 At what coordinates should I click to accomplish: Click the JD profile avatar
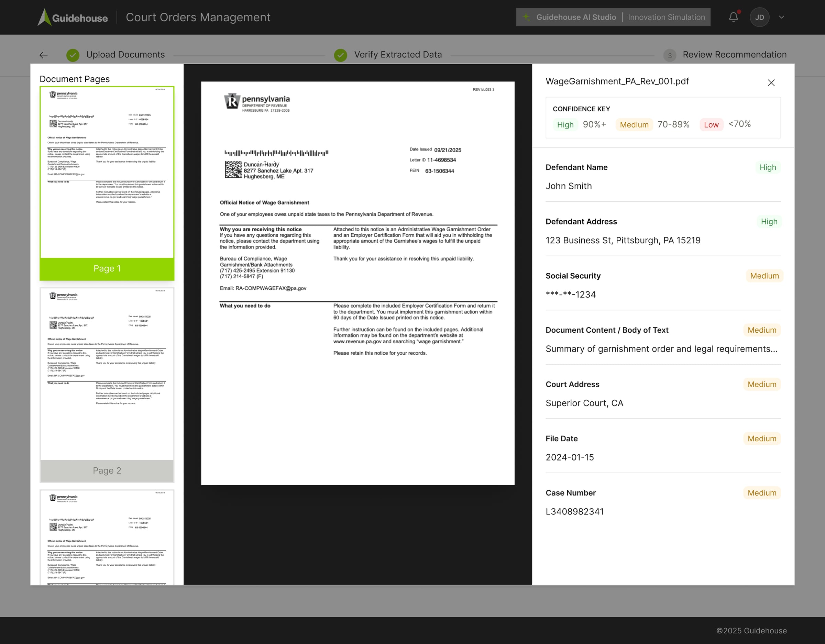point(759,17)
